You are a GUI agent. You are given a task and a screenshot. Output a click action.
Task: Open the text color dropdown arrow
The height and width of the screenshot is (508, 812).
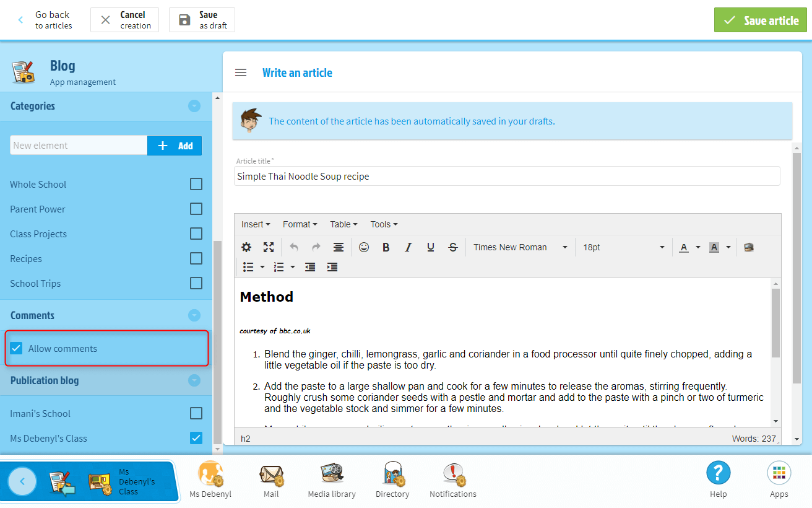[x=698, y=247]
